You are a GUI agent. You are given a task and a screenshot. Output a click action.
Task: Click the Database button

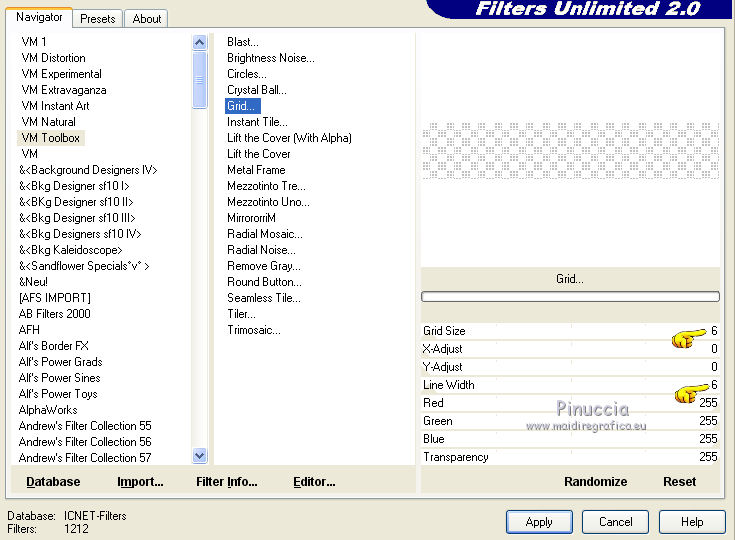coord(53,482)
